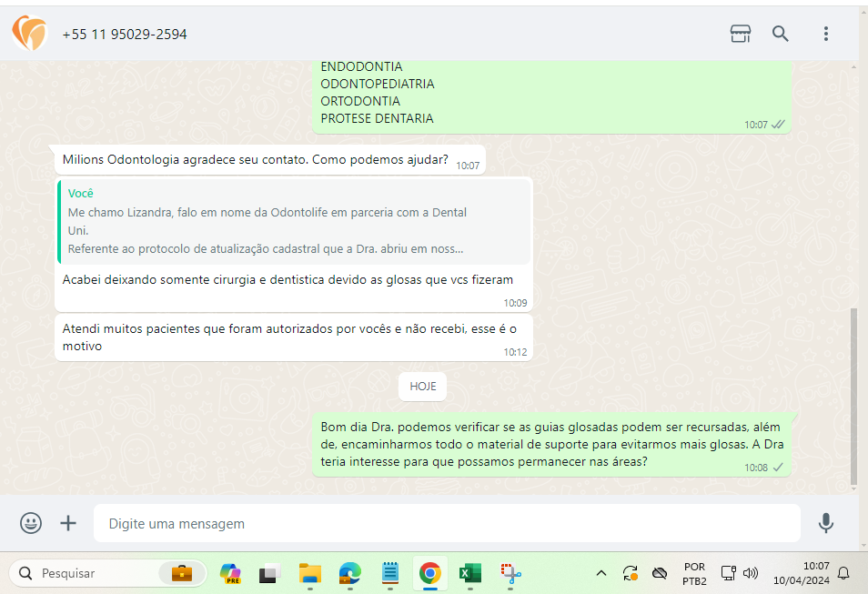Click the scrollbar down arrow
The height and width of the screenshot is (594, 868).
tap(853, 488)
